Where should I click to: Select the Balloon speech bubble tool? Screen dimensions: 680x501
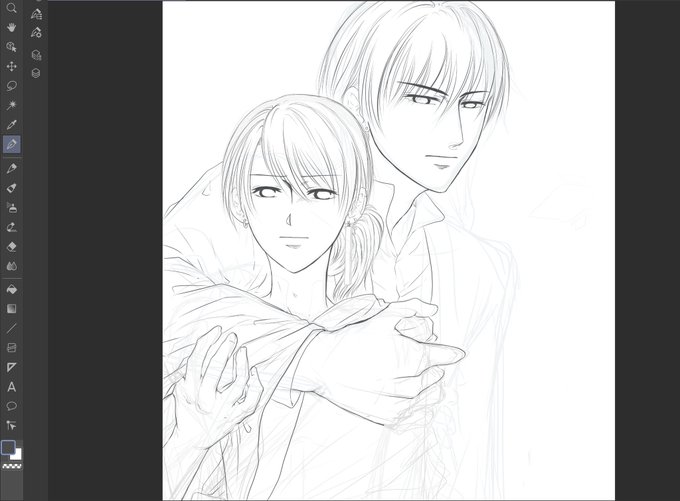pos(11,406)
